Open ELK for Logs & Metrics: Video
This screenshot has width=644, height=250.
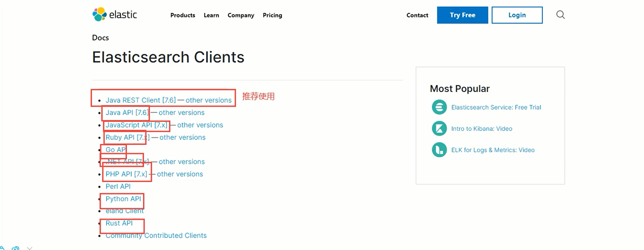[x=493, y=150]
